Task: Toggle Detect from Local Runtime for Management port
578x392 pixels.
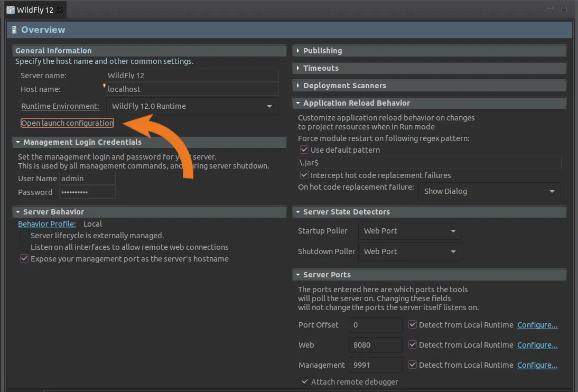Action: click(413, 365)
